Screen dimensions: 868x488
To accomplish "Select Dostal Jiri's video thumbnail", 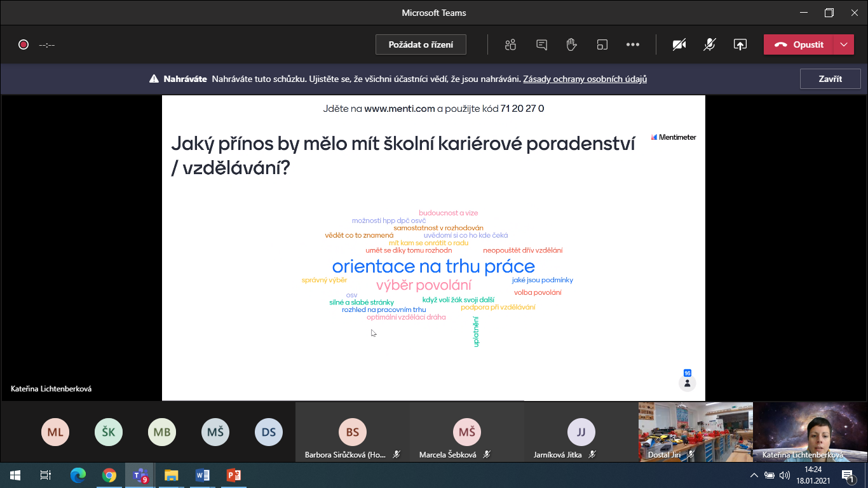I will coord(695,432).
